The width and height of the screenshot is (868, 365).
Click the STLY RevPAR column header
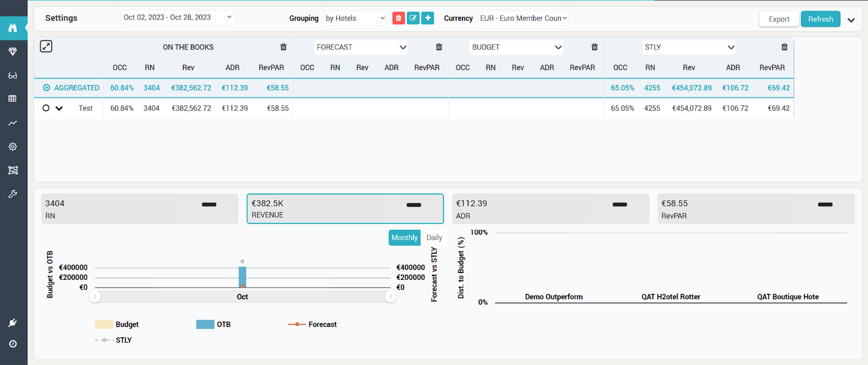(x=772, y=67)
